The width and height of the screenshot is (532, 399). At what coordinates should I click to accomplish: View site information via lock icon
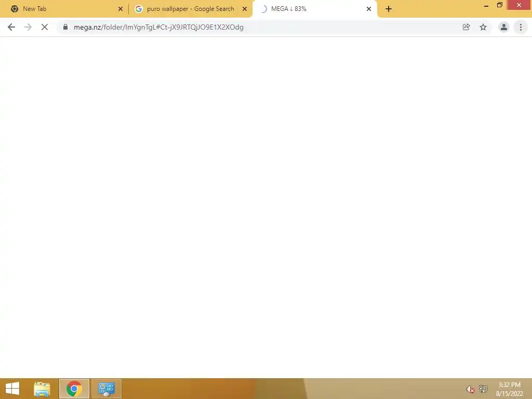point(65,27)
